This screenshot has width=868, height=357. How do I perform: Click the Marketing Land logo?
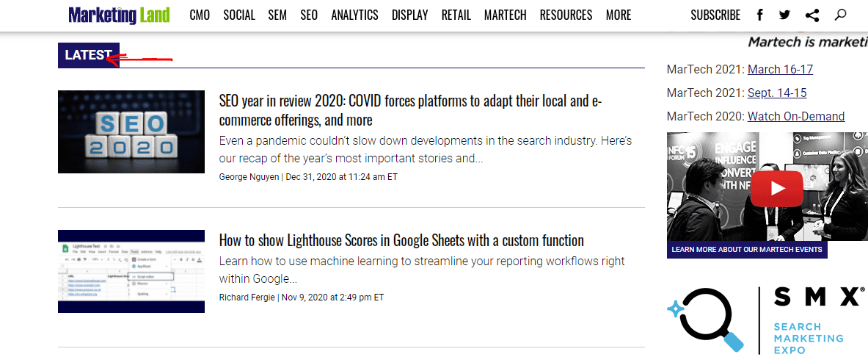point(119,15)
